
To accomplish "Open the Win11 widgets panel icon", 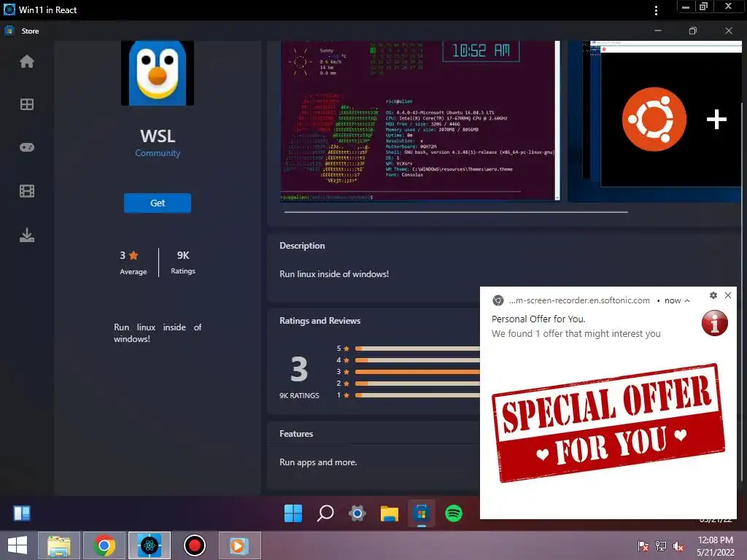I will (22, 513).
